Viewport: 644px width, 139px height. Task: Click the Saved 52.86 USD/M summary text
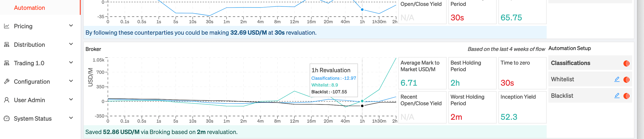(x=161, y=132)
